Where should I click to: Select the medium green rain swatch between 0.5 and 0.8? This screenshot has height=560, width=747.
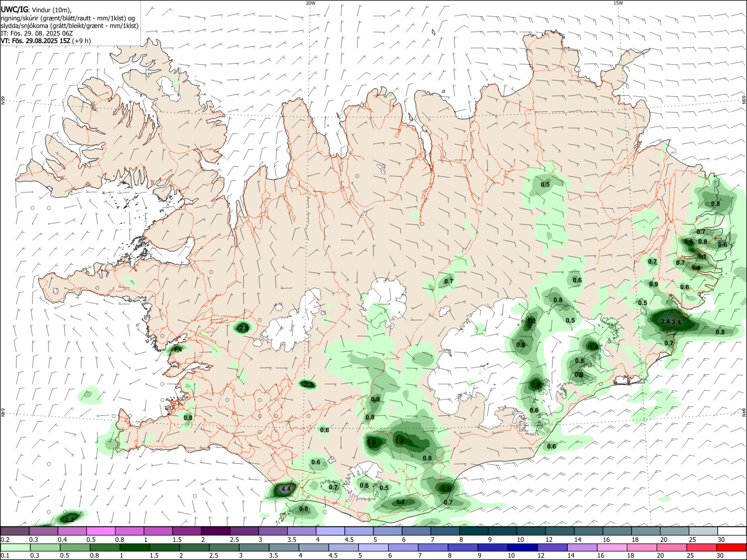point(75,547)
